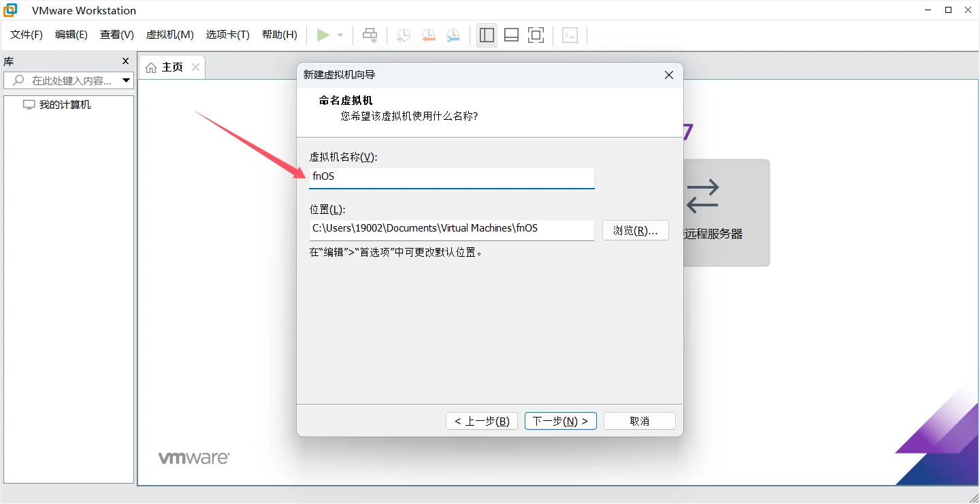Open the 编辑(E) menu
Screen dimensions: 980x504
[x=71, y=35]
